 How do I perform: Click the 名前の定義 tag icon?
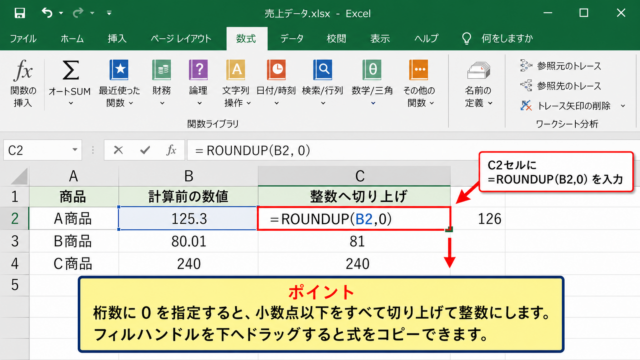point(478,71)
